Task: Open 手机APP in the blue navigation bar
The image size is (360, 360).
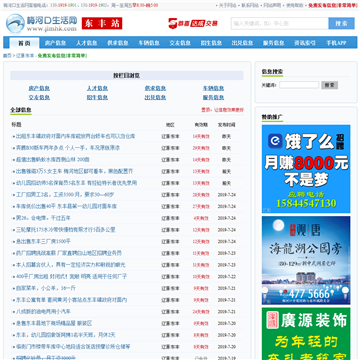Action: [x=336, y=43]
